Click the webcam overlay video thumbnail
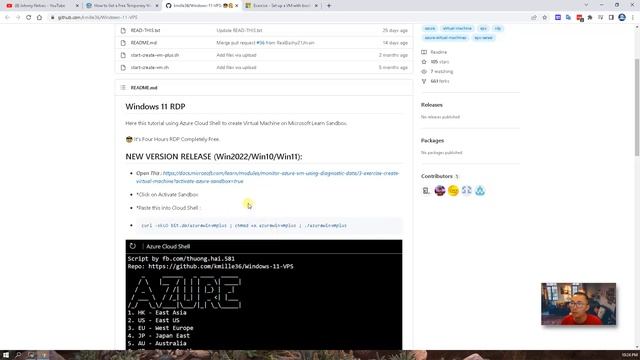The width and height of the screenshot is (640, 360). coord(578,304)
